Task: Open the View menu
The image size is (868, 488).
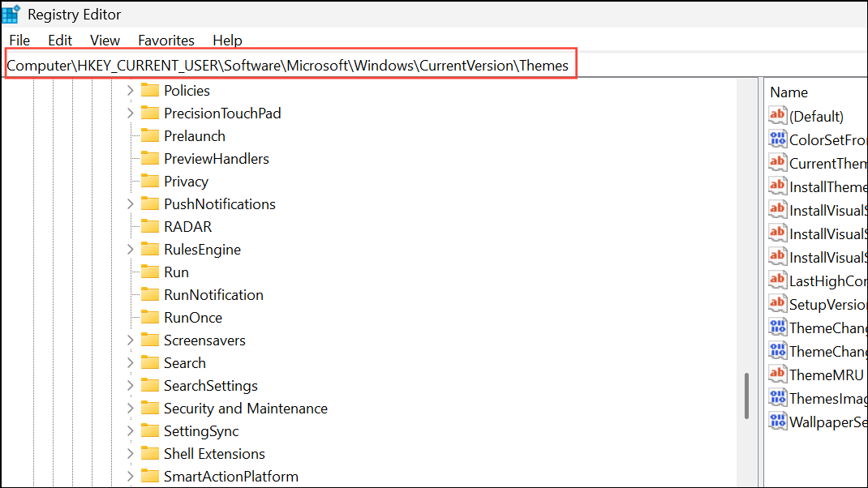Action: 105,40
